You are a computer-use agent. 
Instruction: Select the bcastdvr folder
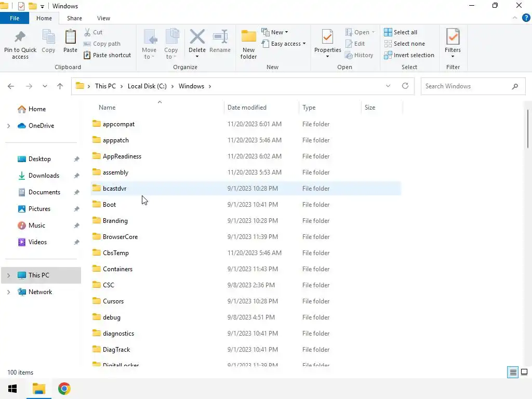[246, 188]
